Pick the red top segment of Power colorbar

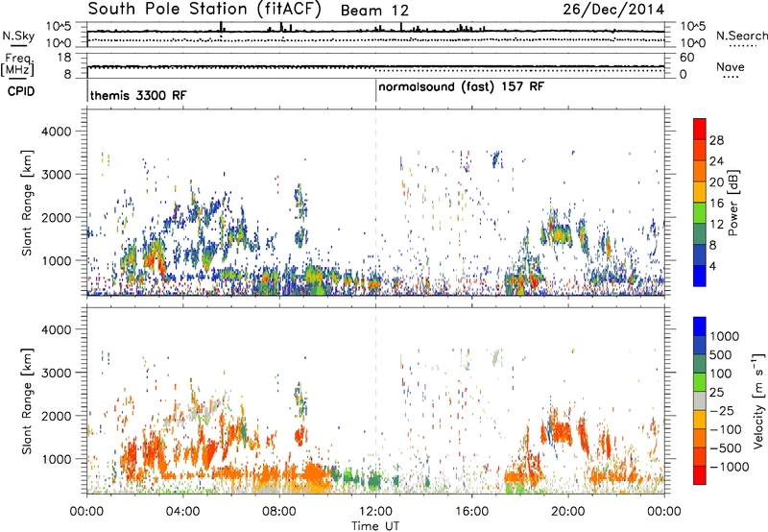click(x=700, y=129)
